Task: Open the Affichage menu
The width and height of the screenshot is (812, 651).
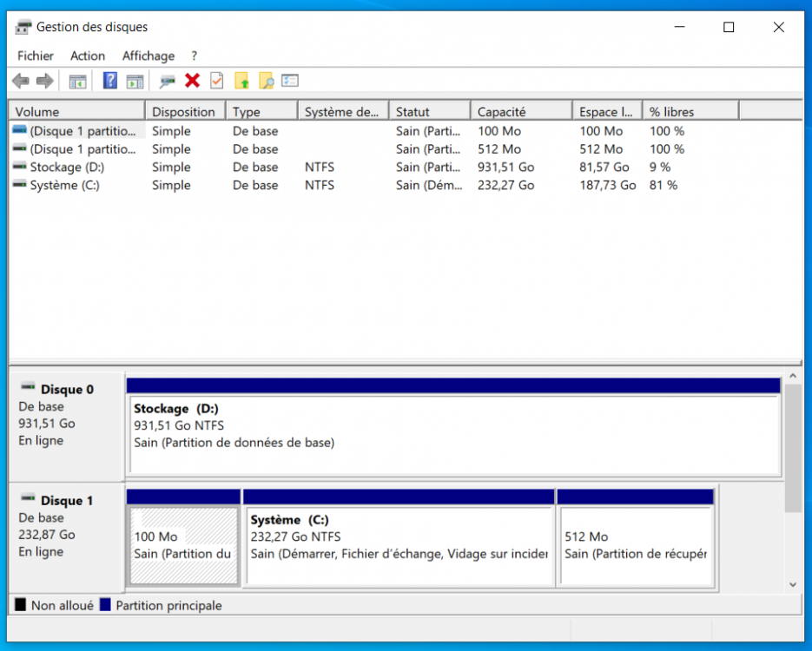Action: [148, 56]
